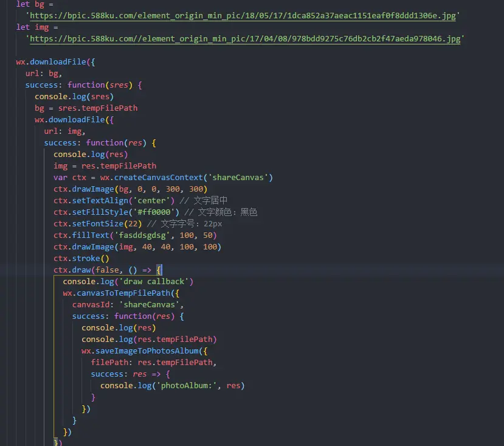Click the 'console.log(sres)' line
This screenshot has width=504, height=446.
point(74,97)
